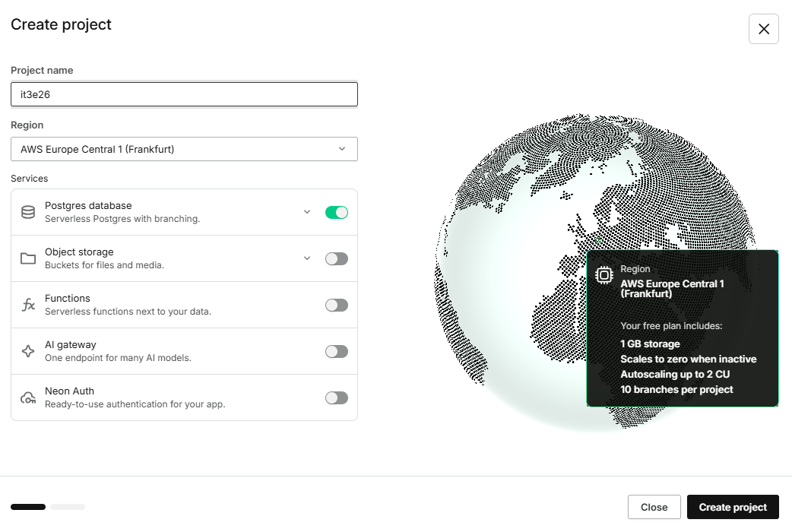
Task: Click the "Services" section label
Action: pyautogui.click(x=30, y=179)
